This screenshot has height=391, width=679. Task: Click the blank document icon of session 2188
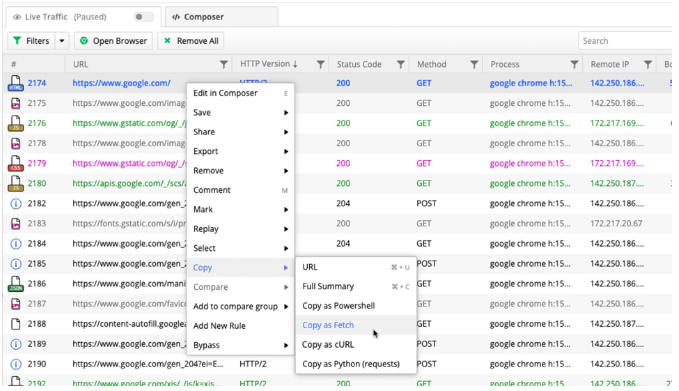(x=16, y=324)
